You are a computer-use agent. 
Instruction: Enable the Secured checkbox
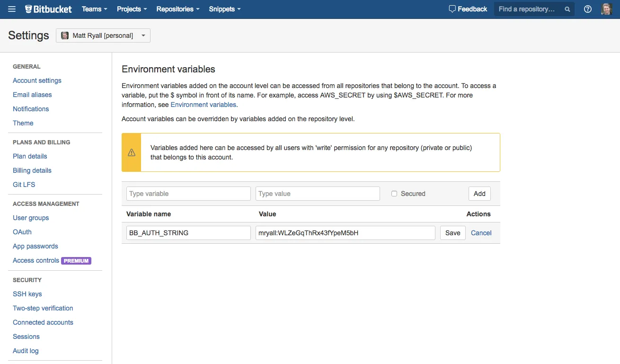pos(394,194)
